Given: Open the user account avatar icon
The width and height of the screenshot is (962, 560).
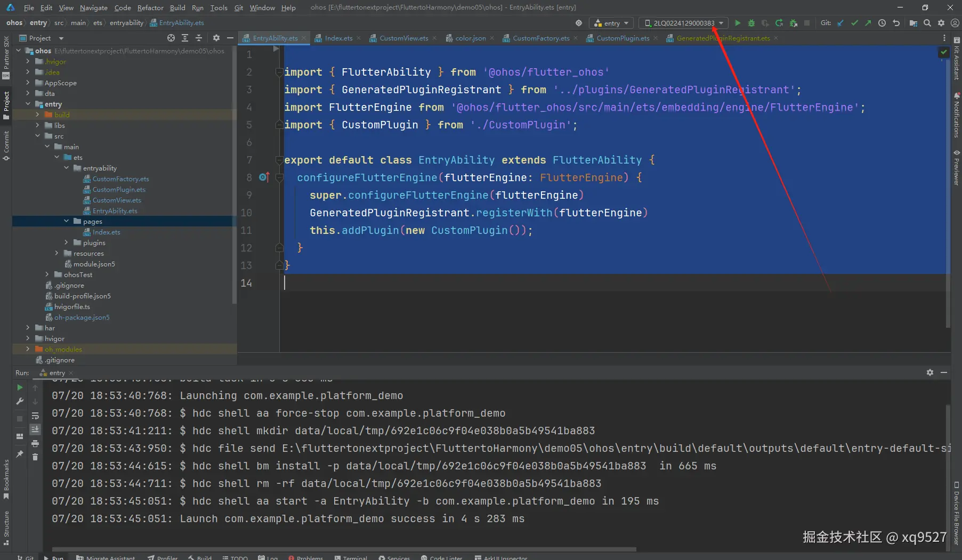Looking at the screenshot, I should (955, 23).
